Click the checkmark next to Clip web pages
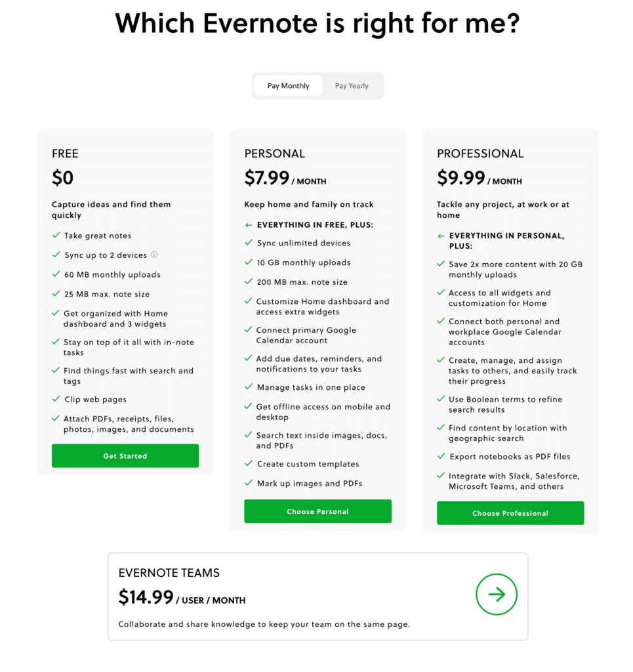This screenshot has width=633, height=672. tap(56, 399)
